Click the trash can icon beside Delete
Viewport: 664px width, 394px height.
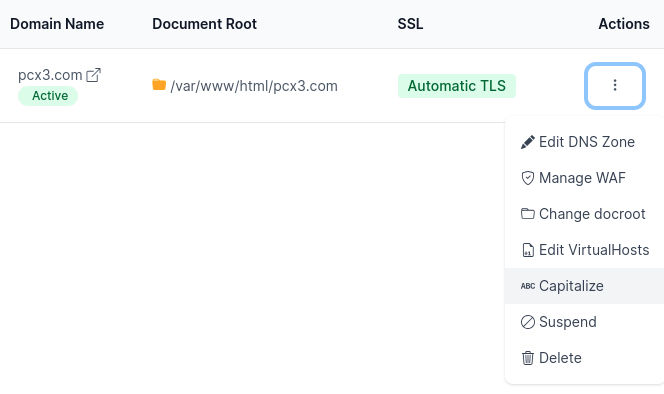click(527, 358)
